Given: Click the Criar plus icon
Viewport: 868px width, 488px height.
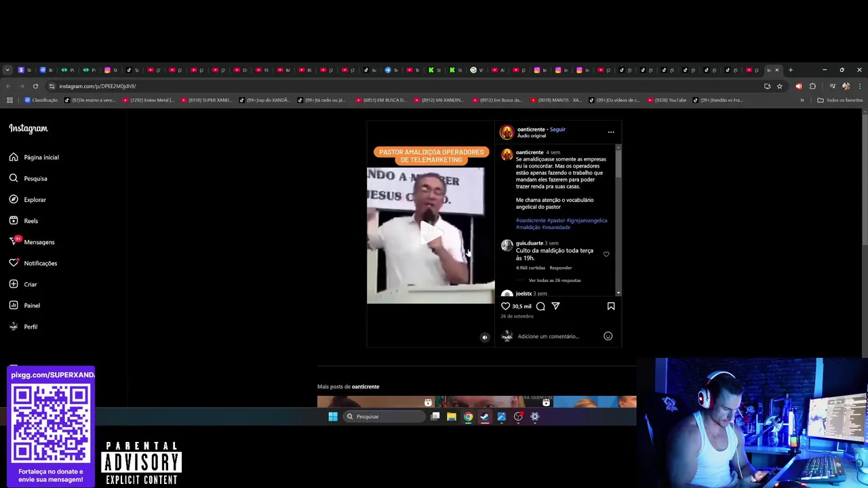Looking at the screenshot, I should pos(14,284).
